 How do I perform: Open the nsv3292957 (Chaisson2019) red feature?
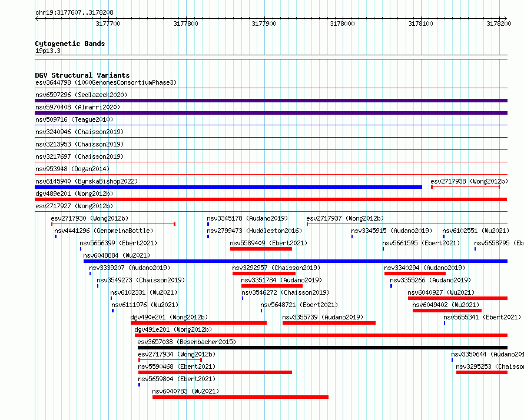tap(264, 274)
